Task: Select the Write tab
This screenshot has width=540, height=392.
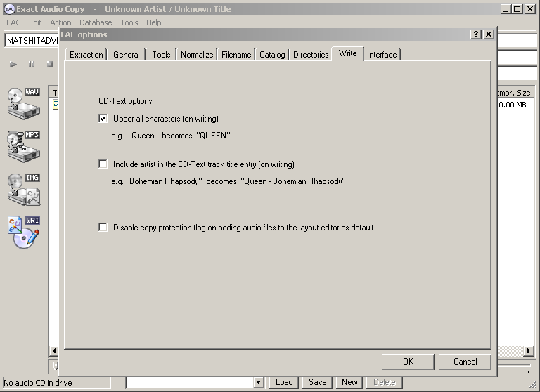Action: (x=348, y=53)
